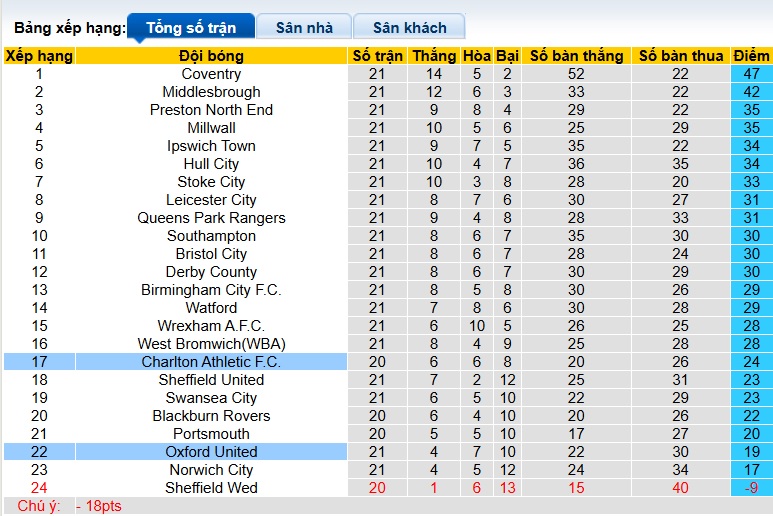Click the Xếp hạng column header

pyautogui.click(x=39, y=56)
